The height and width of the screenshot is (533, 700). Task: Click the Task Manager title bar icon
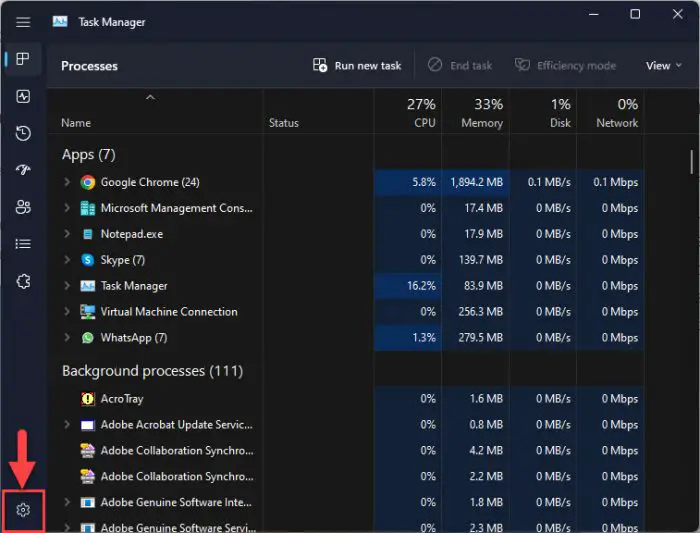pyautogui.click(x=60, y=21)
